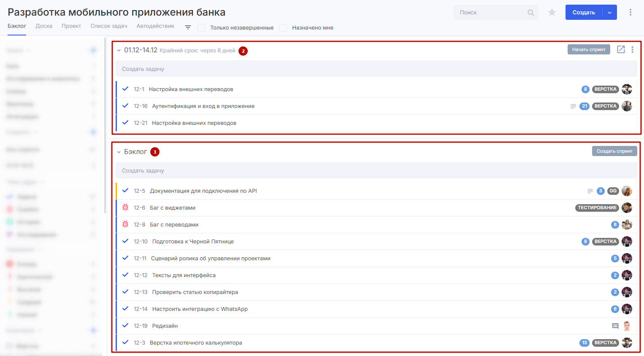Click the Создать спринт button
The height and width of the screenshot is (356, 644).
614,151
